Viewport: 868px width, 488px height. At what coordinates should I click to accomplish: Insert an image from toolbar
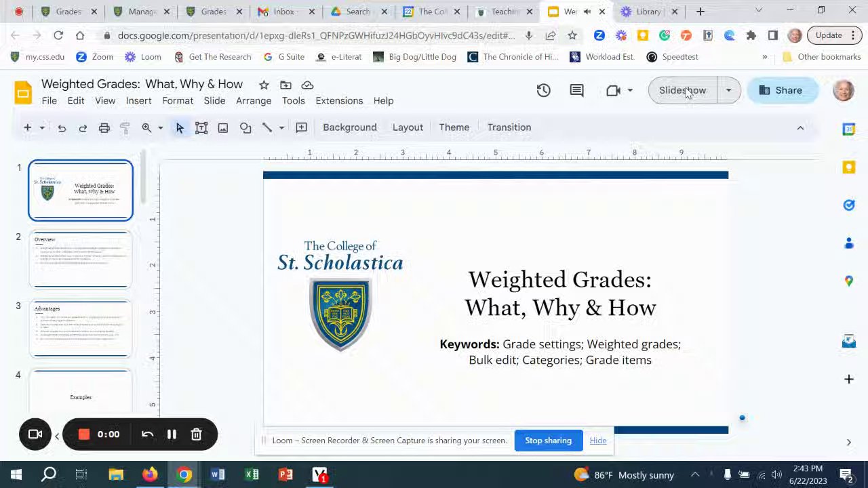click(x=223, y=127)
